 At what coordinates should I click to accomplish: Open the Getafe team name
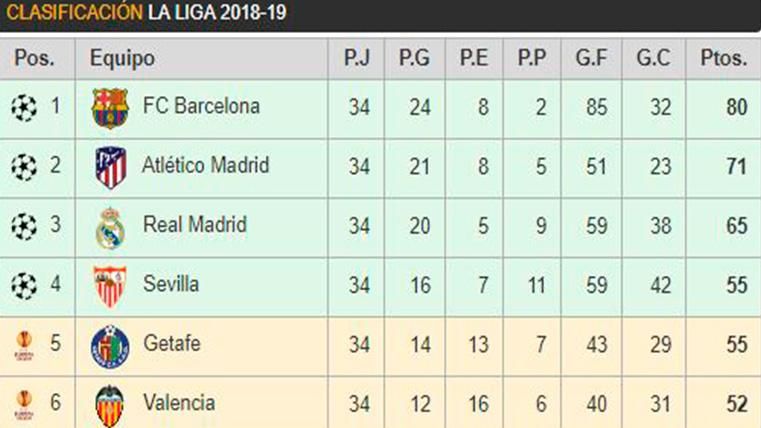pos(172,344)
